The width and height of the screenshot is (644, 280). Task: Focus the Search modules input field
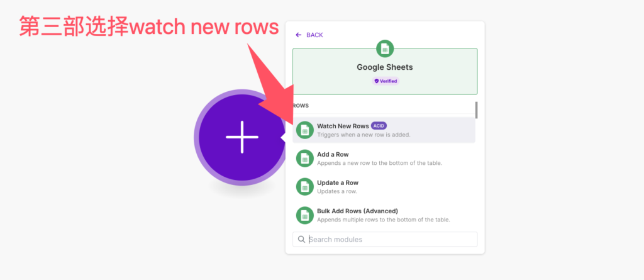pyautogui.click(x=390, y=240)
